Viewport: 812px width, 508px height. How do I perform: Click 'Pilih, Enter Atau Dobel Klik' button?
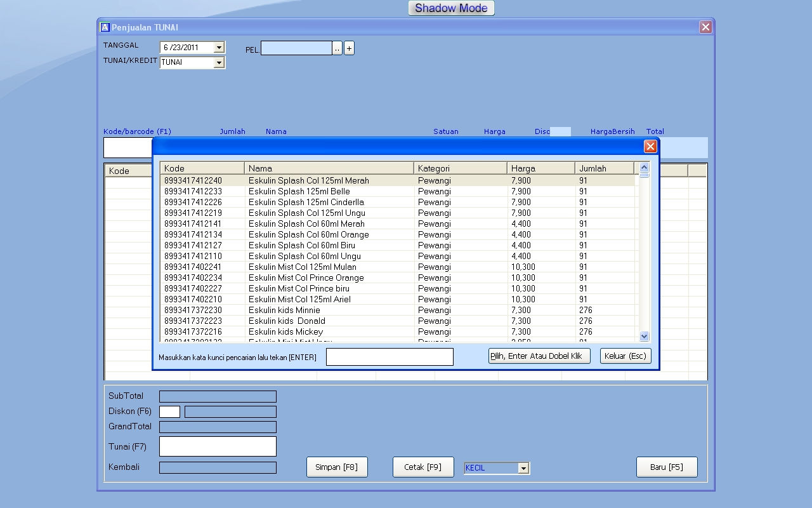click(539, 356)
